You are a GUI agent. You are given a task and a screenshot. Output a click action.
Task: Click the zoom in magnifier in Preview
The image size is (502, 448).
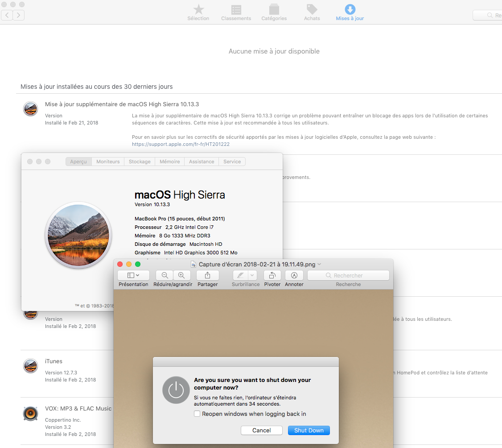(x=181, y=275)
